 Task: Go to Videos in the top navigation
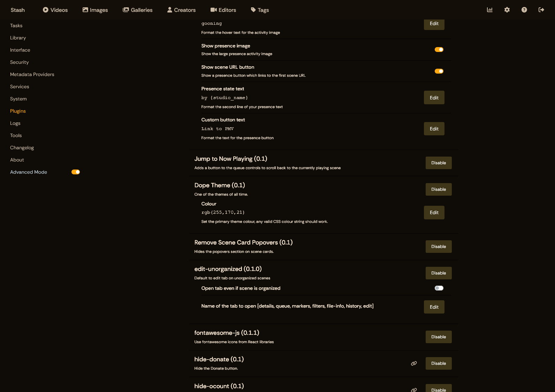pyautogui.click(x=55, y=10)
